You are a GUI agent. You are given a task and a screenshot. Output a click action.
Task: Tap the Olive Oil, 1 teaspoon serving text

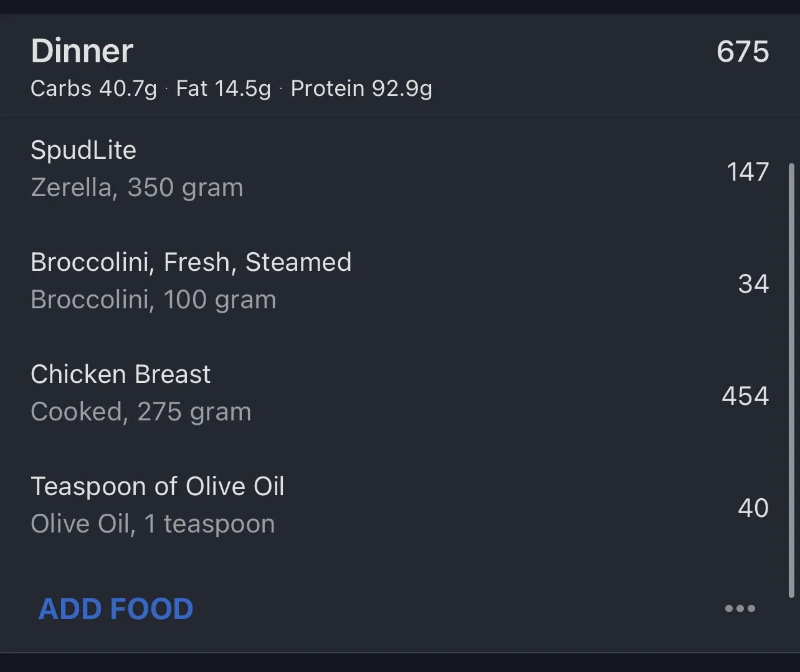pyautogui.click(x=153, y=524)
